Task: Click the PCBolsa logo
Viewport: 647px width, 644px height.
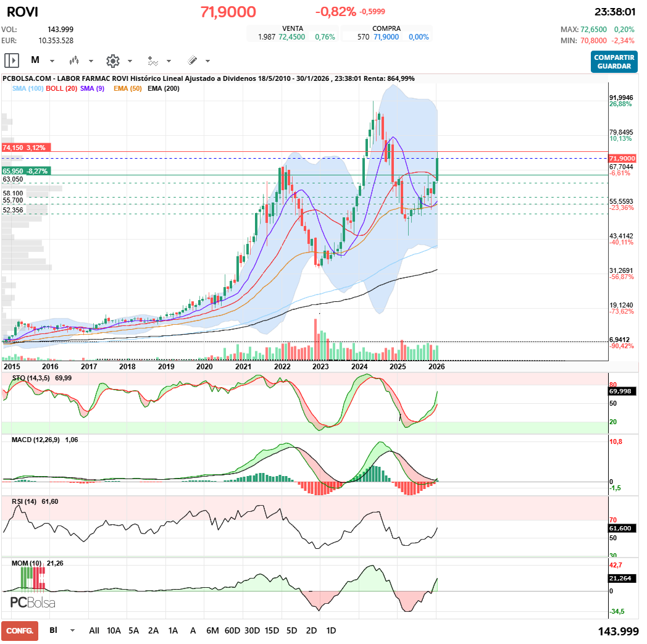Action: click(x=33, y=603)
